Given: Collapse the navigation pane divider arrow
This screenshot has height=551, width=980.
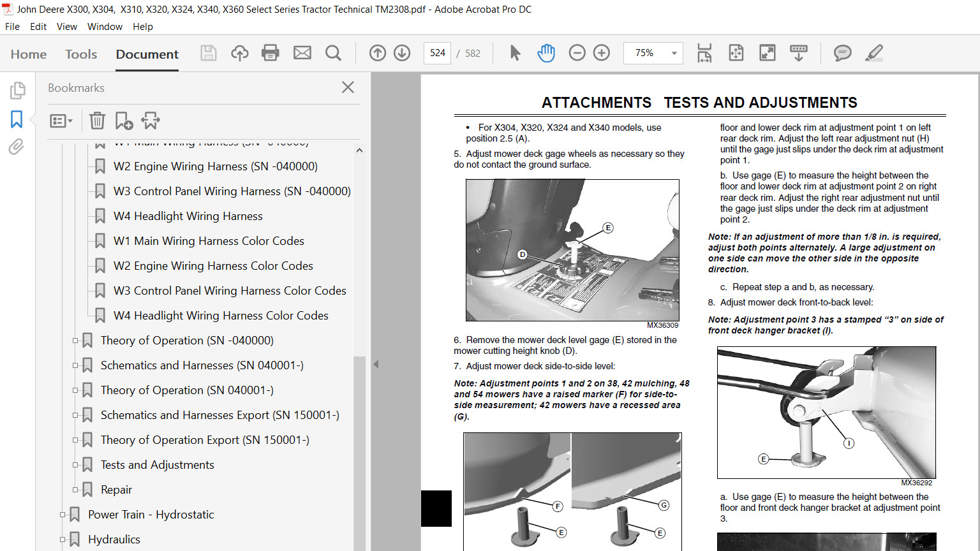Looking at the screenshot, I should click(x=376, y=364).
